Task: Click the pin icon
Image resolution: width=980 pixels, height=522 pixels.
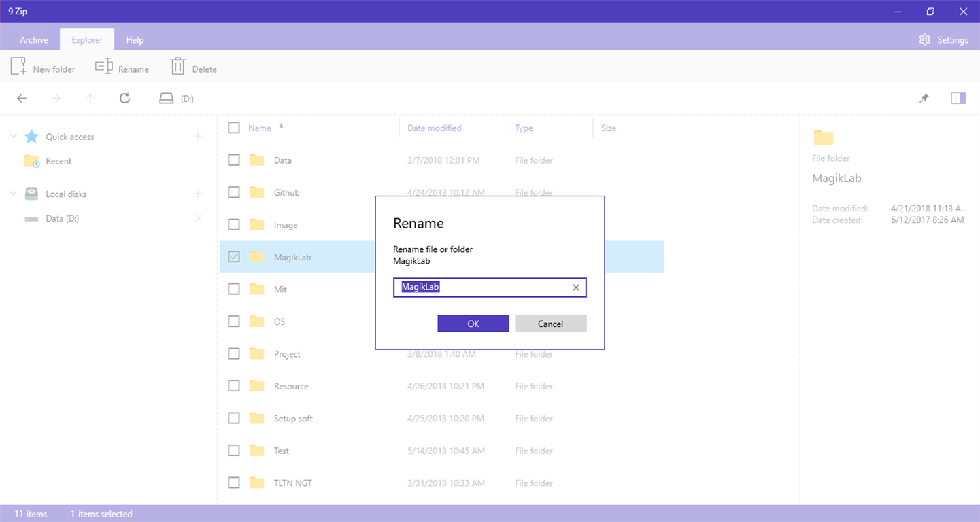Action: point(924,99)
